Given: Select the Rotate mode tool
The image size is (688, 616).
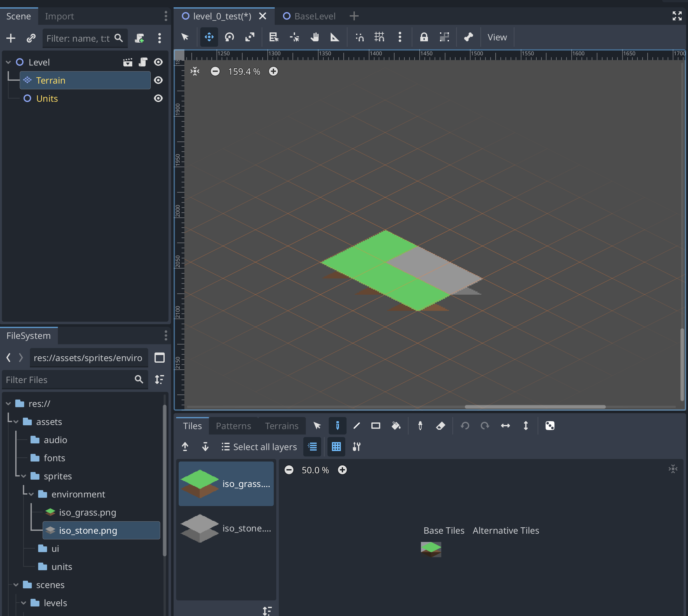Looking at the screenshot, I should [x=230, y=37].
